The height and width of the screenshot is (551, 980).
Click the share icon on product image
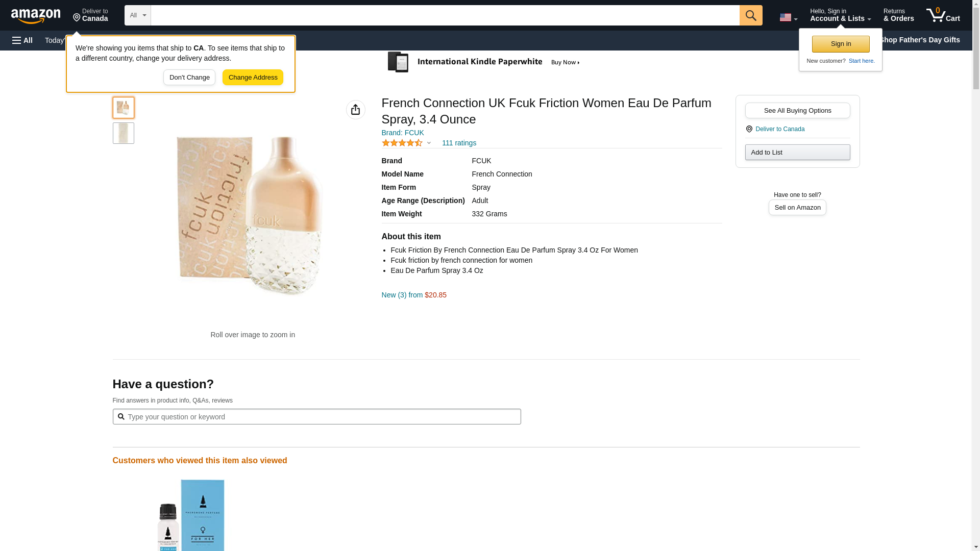[355, 110]
